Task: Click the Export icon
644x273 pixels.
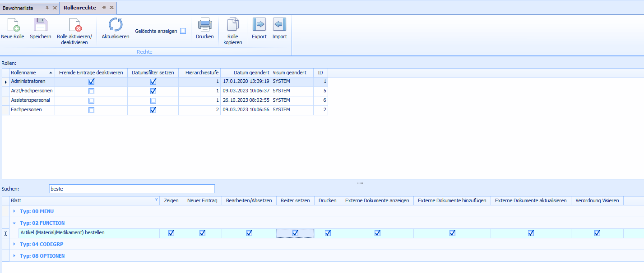Action: (259, 25)
